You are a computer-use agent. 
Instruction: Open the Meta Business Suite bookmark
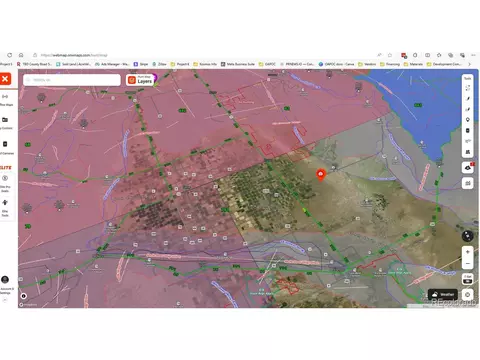pos(238,64)
